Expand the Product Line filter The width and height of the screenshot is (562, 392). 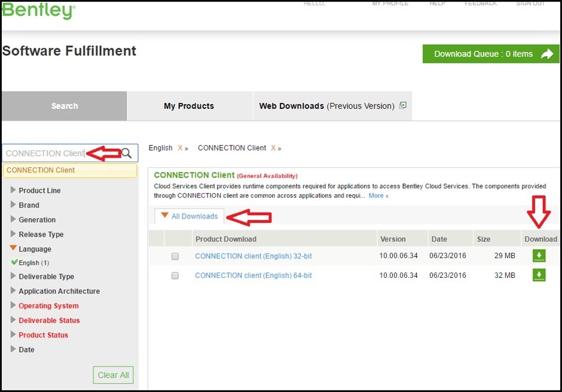[13, 190]
